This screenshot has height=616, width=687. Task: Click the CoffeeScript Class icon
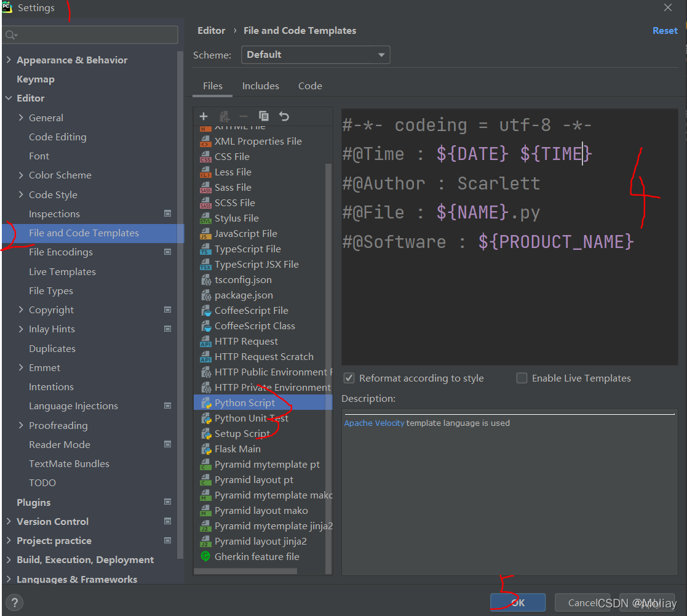[x=205, y=326]
